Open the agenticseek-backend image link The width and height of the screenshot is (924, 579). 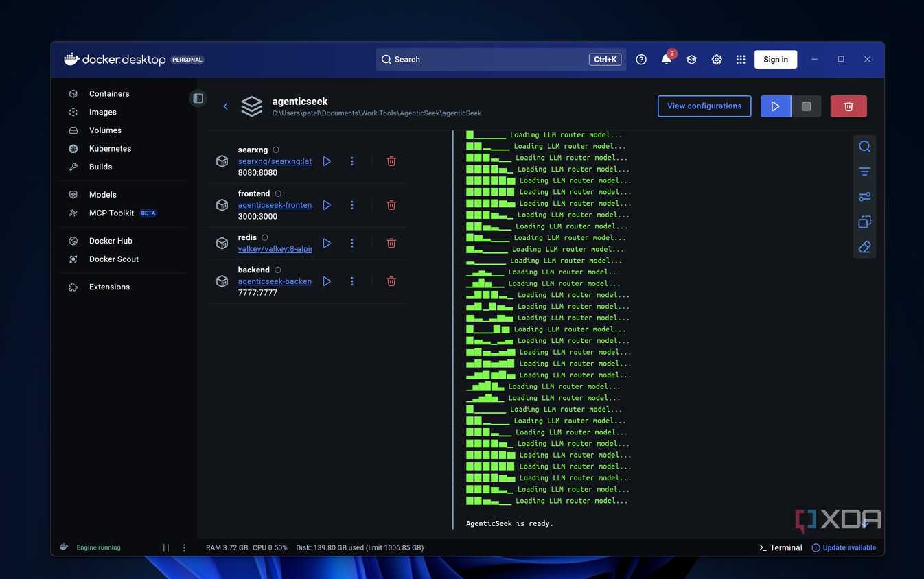[x=275, y=281]
